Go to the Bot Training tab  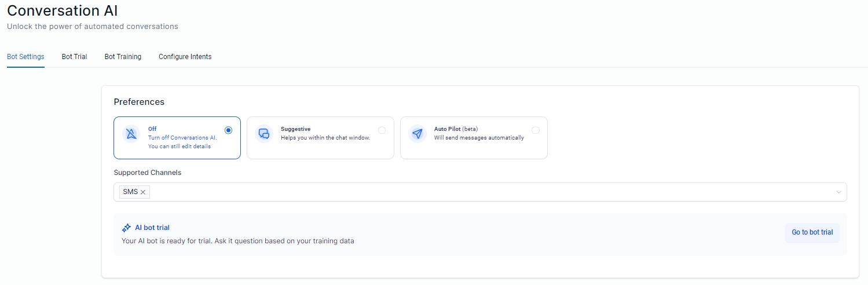click(x=123, y=57)
